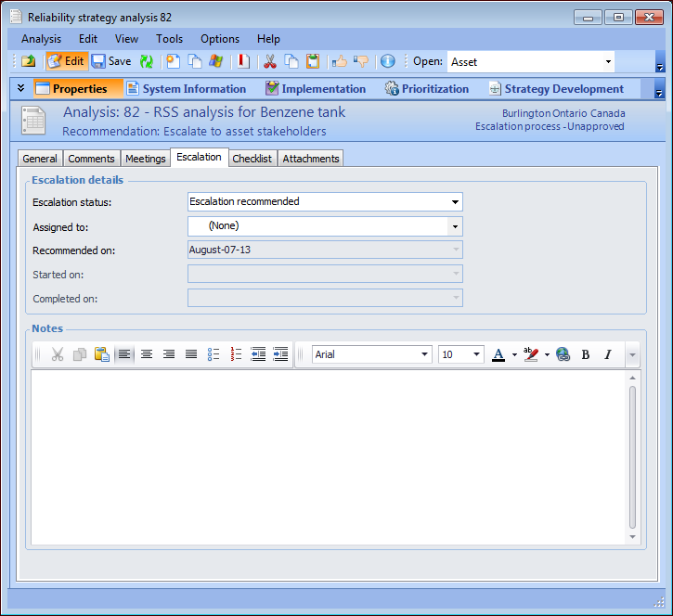Viewport: 673px width, 616px height.
Task: Open the Tools menu
Action: click(169, 39)
